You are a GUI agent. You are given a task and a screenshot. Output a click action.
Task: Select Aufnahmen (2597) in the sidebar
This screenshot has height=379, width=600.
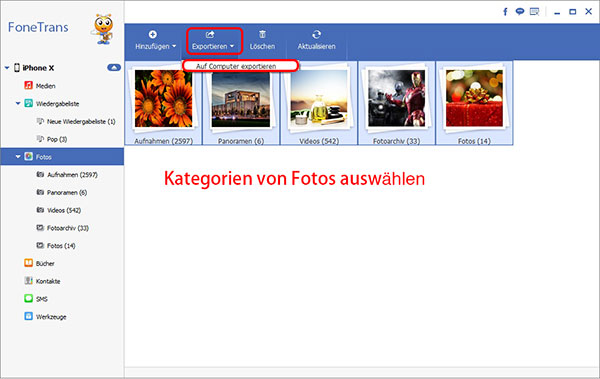pyautogui.click(x=72, y=175)
